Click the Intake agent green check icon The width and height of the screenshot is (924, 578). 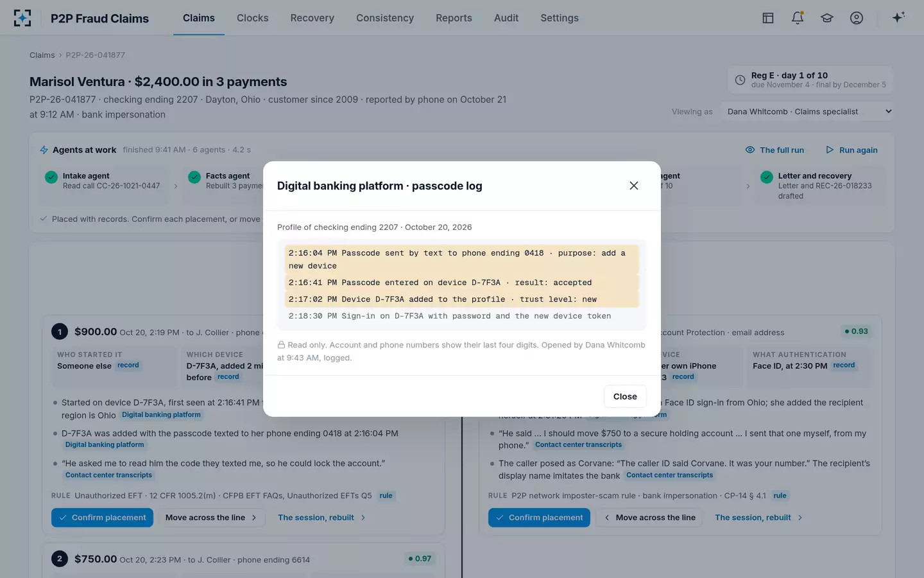coord(51,177)
